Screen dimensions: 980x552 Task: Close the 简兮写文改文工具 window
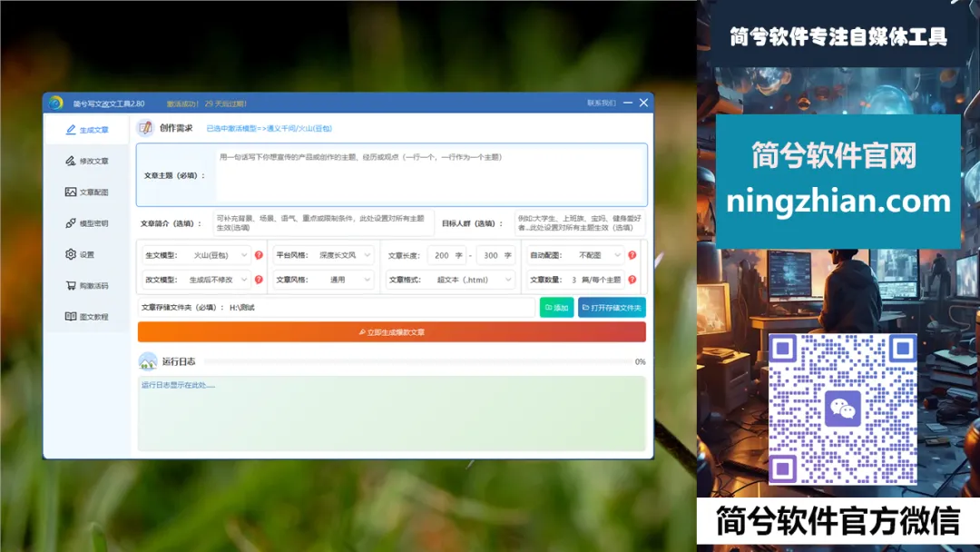point(643,103)
